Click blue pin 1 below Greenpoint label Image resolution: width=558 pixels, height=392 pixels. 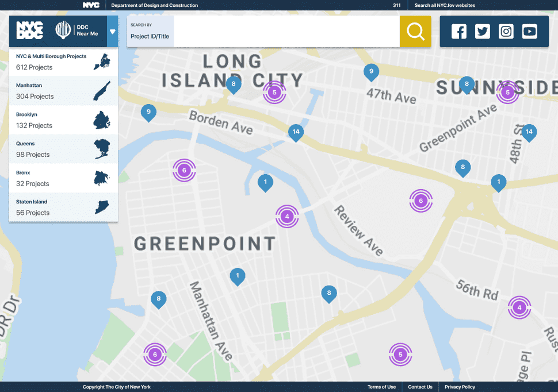(x=238, y=276)
